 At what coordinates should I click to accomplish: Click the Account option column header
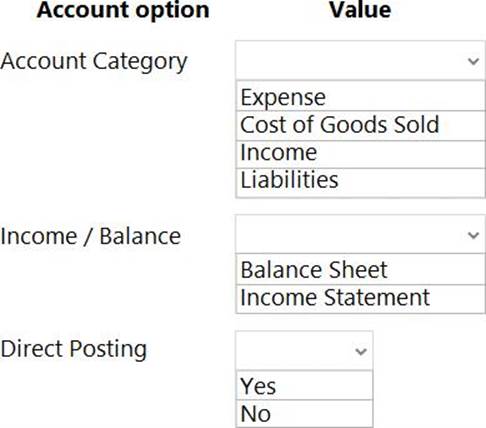pyautogui.click(x=123, y=10)
